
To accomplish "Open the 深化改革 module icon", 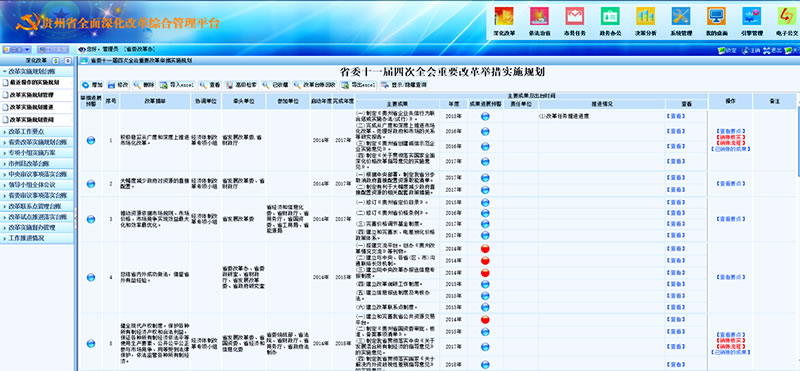I will [x=504, y=16].
